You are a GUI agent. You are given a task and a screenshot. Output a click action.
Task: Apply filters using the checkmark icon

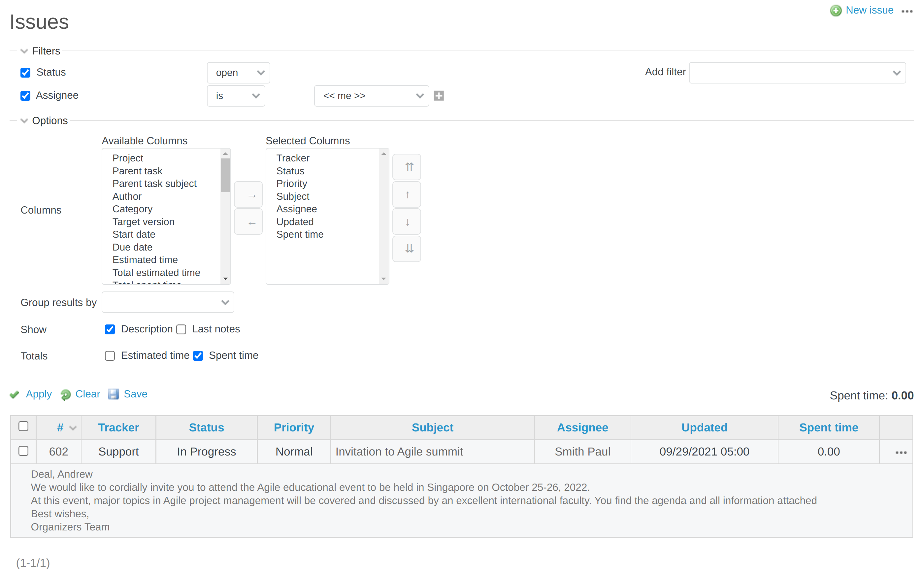(14, 394)
